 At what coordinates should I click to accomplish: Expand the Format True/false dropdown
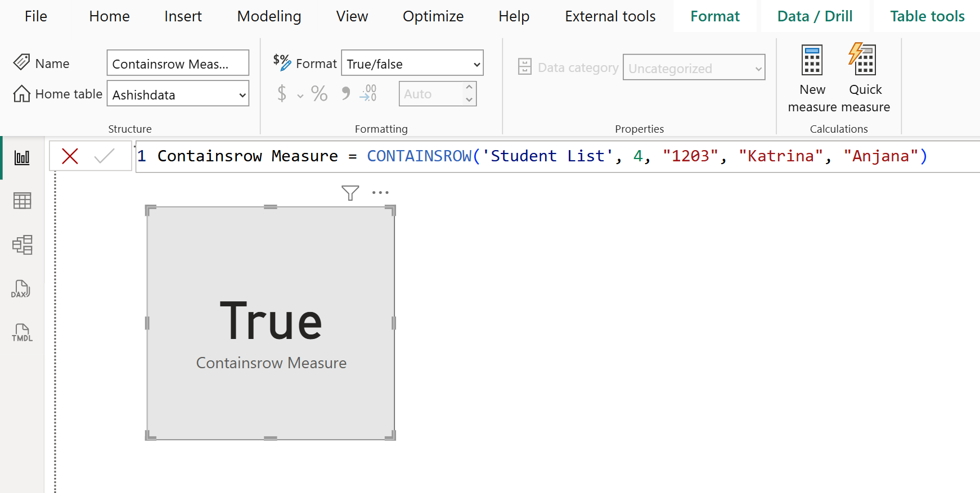pos(476,64)
